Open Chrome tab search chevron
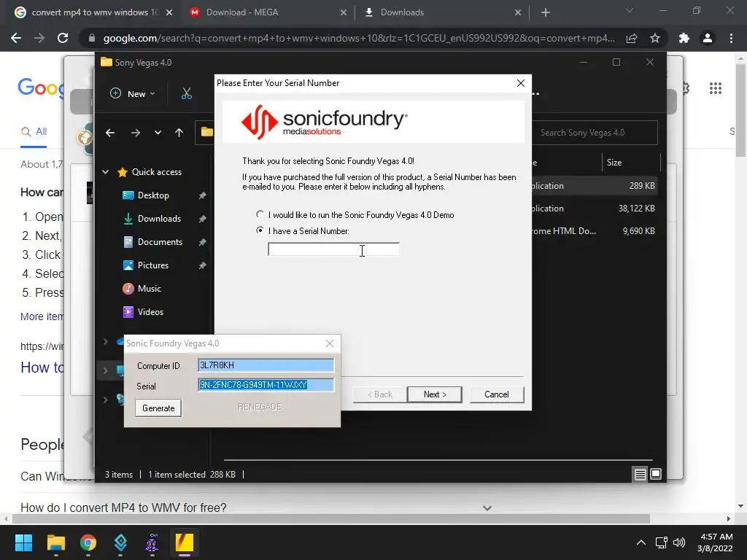This screenshot has height=560, width=747. (x=630, y=10)
